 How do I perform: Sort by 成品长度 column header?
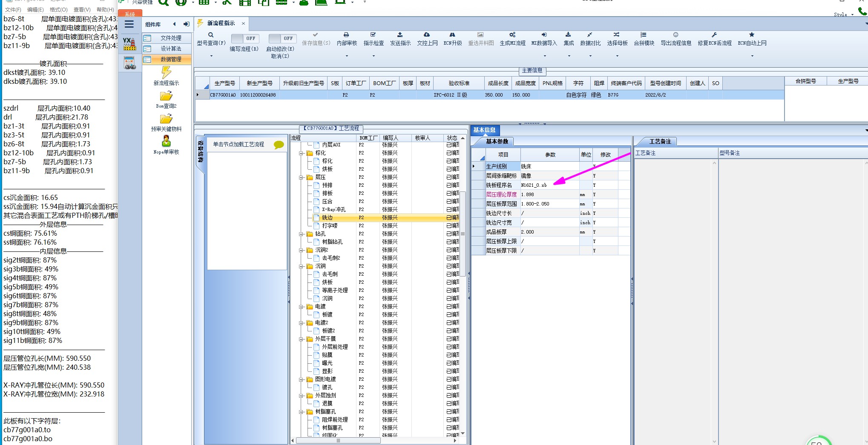(x=498, y=83)
